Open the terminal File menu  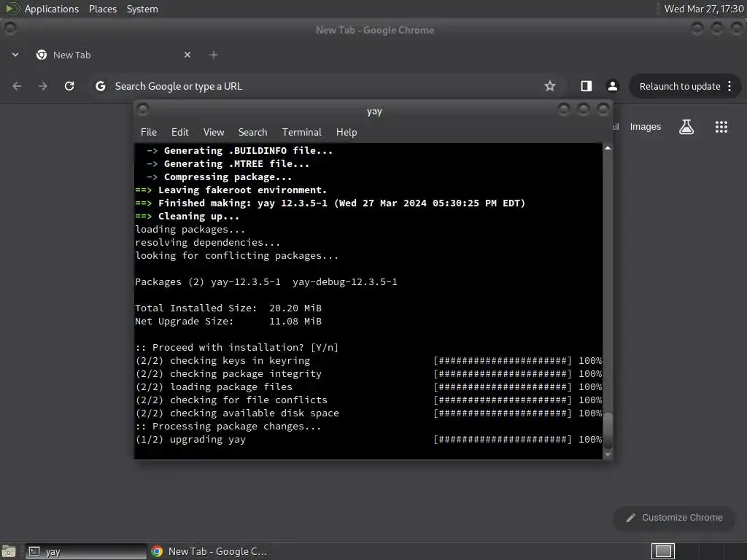[149, 133]
